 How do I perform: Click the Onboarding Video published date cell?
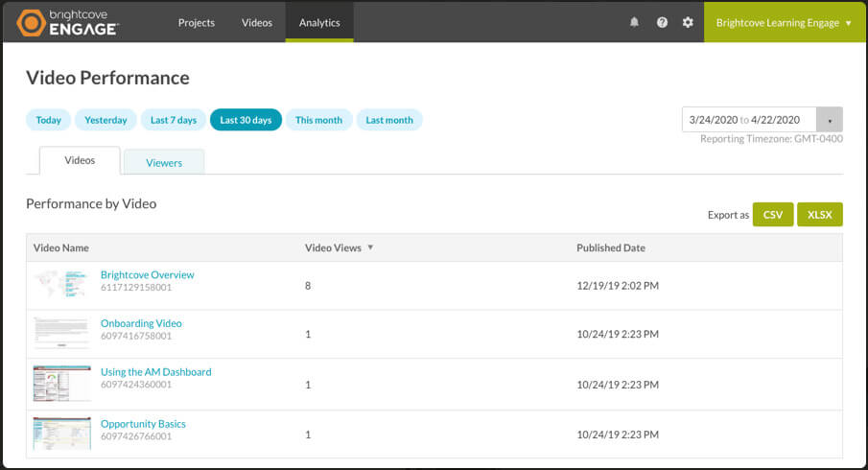pos(618,335)
